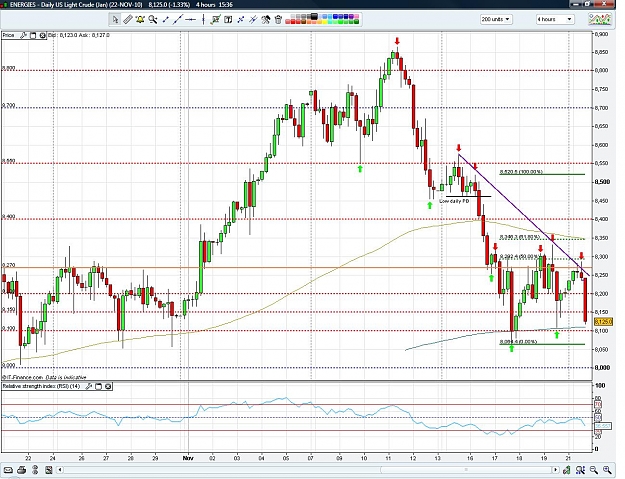625x479 pixels.
Task: Open Price panel wrench settings
Action: coord(23,35)
